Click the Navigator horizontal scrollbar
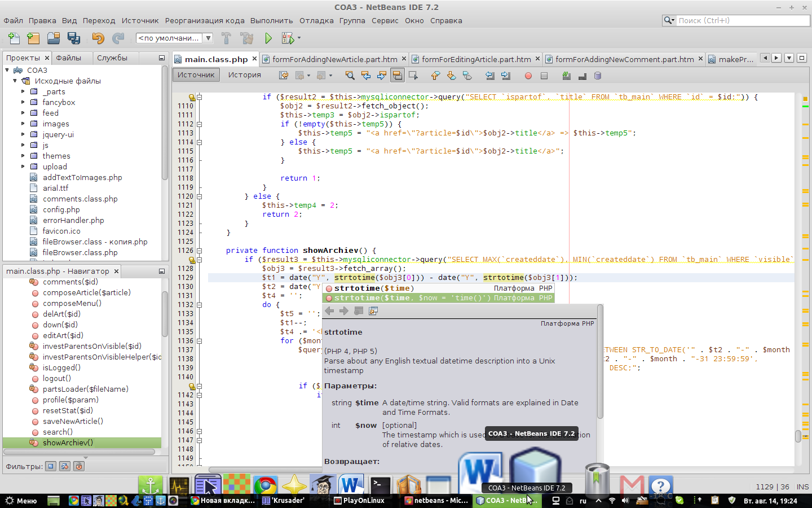 point(79,452)
